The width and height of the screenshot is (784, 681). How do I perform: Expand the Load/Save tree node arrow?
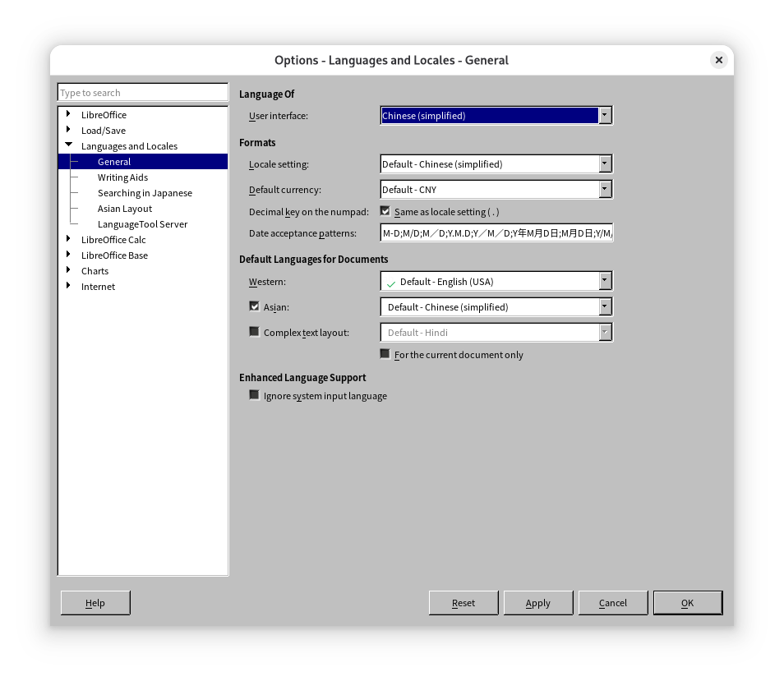click(x=68, y=130)
